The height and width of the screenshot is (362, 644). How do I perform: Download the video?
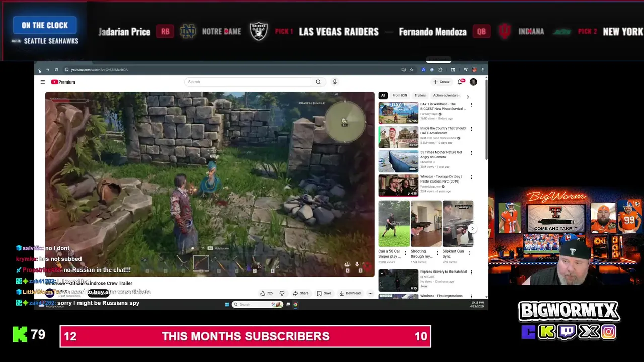coord(350,293)
